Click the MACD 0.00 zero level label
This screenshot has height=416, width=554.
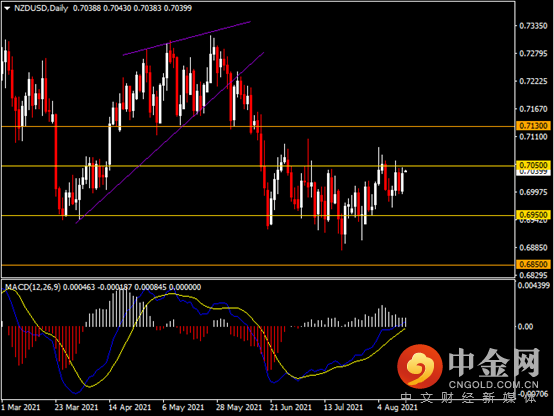coord(525,327)
